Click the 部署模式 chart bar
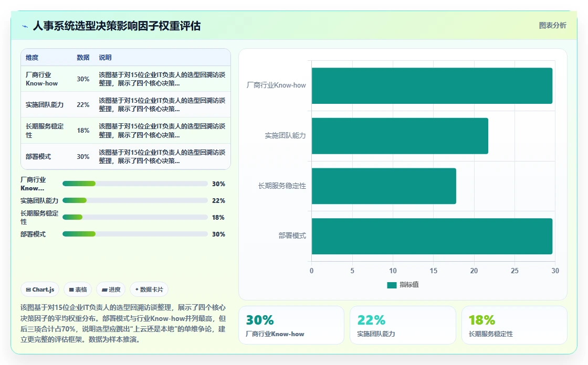Screen dimensions: 588x365 [x=432, y=236]
